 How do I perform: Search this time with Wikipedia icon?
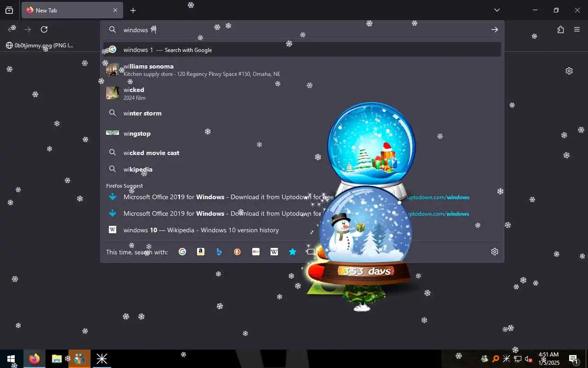[x=274, y=252]
